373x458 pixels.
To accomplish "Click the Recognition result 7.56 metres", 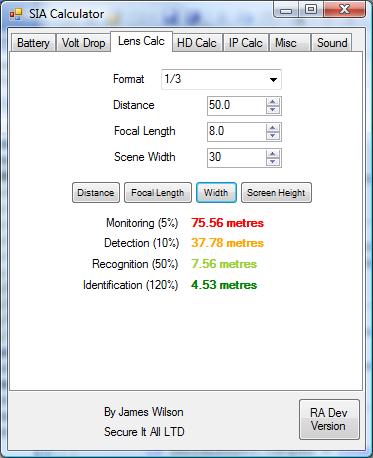I will tap(224, 264).
